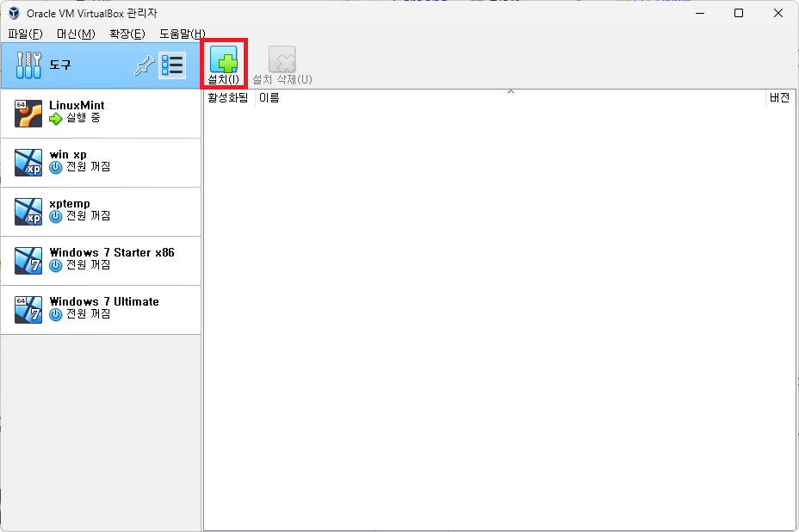The width and height of the screenshot is (799, 532).
Task: Click win xp power-off status icon
Action: pos(56,168)
